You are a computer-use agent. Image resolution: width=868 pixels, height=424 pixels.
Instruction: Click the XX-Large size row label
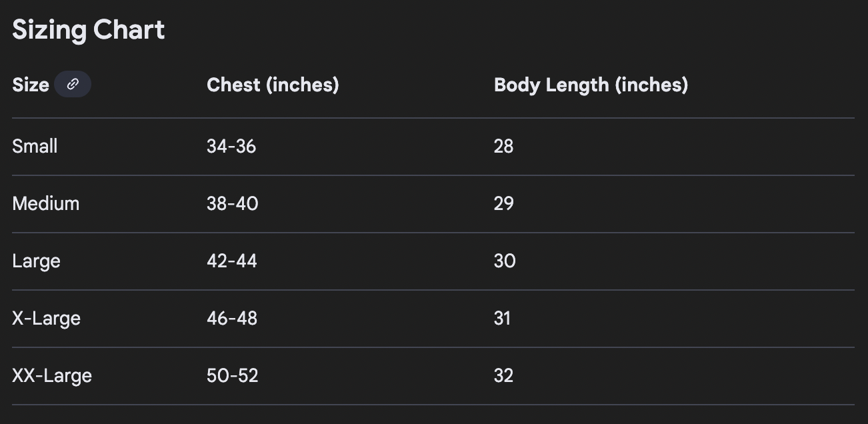tap(52, 375)
